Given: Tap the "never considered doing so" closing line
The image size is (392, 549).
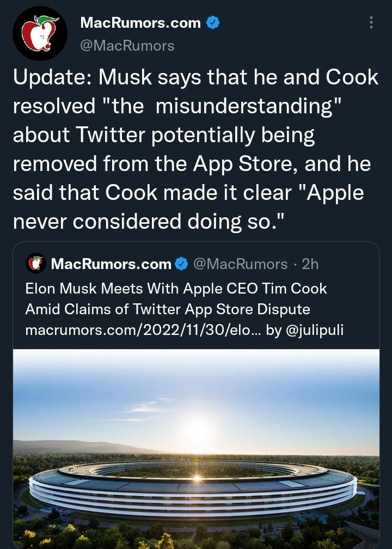Looking at the screenshot, I should (x=142, y=222).
